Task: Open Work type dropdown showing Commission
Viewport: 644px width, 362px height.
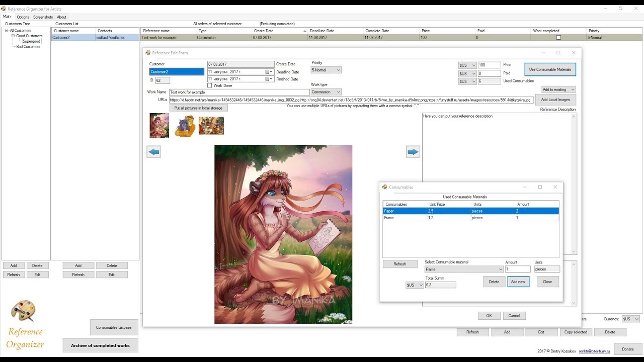Action: (x=326, y=92)
